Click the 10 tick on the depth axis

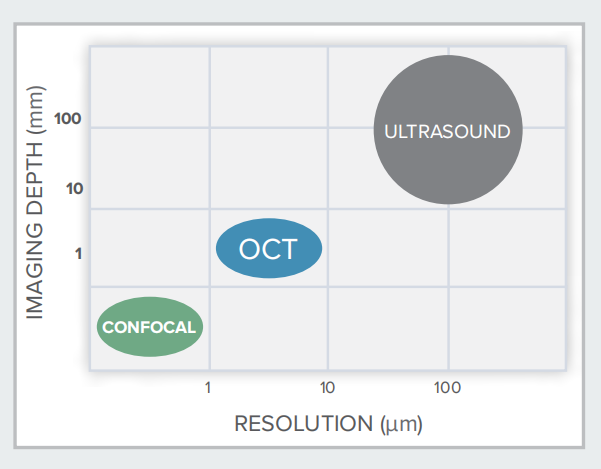click(75, 188)
